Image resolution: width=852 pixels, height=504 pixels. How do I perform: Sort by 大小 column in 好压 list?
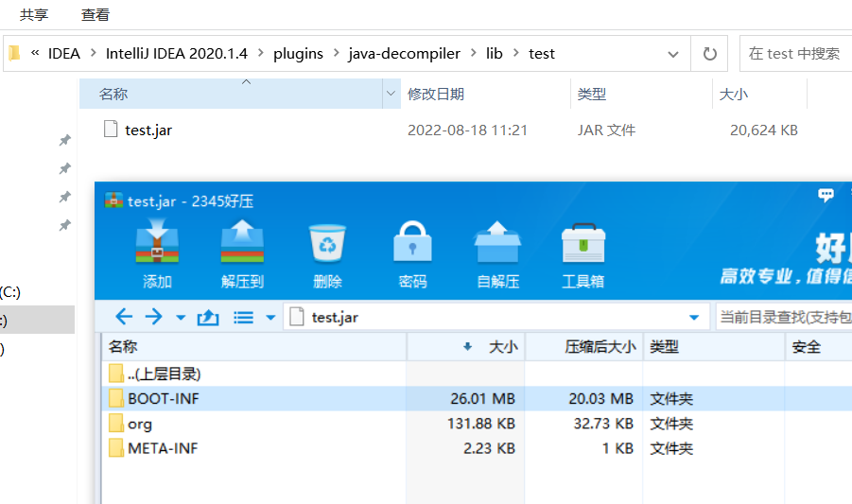coord(465,346)
